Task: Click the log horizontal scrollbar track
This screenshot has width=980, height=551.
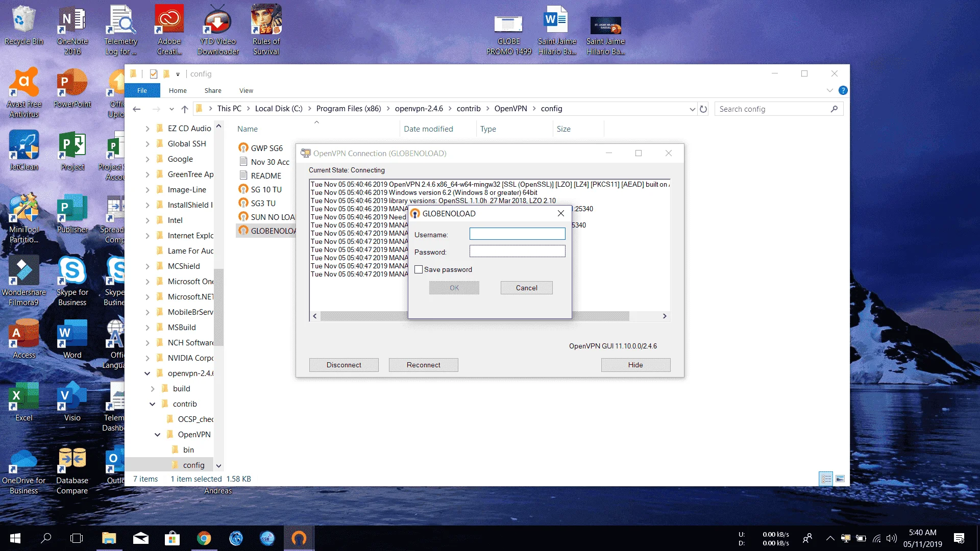Action: click(x=646, y=316)
